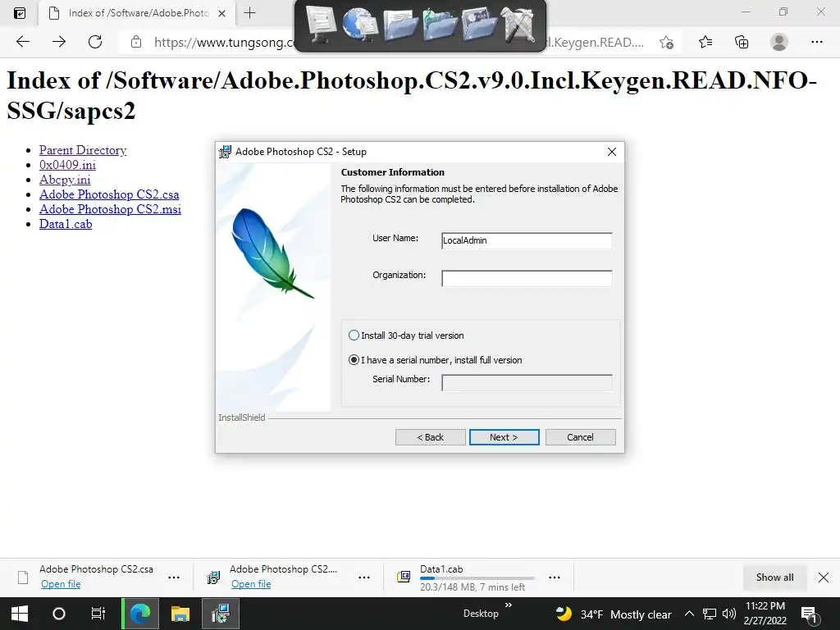Click the Data1.cab download progress bar

pos(477,578)
